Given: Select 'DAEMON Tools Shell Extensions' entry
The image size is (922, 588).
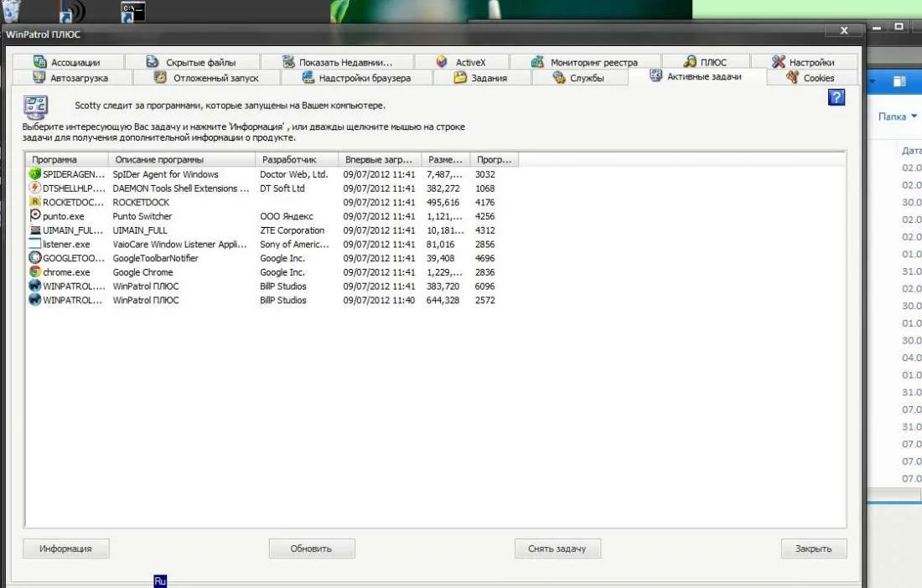Looking at the screenshot, I should click(180, 188).
